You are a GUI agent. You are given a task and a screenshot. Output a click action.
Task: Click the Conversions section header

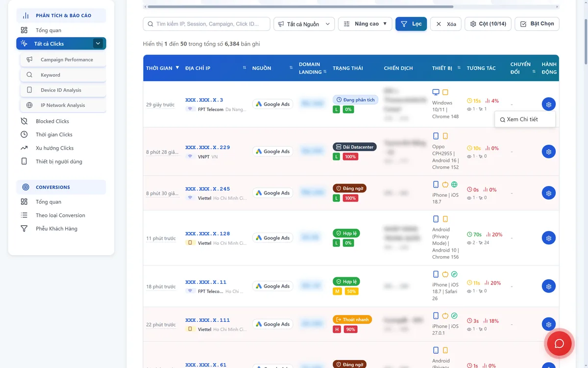61,187
